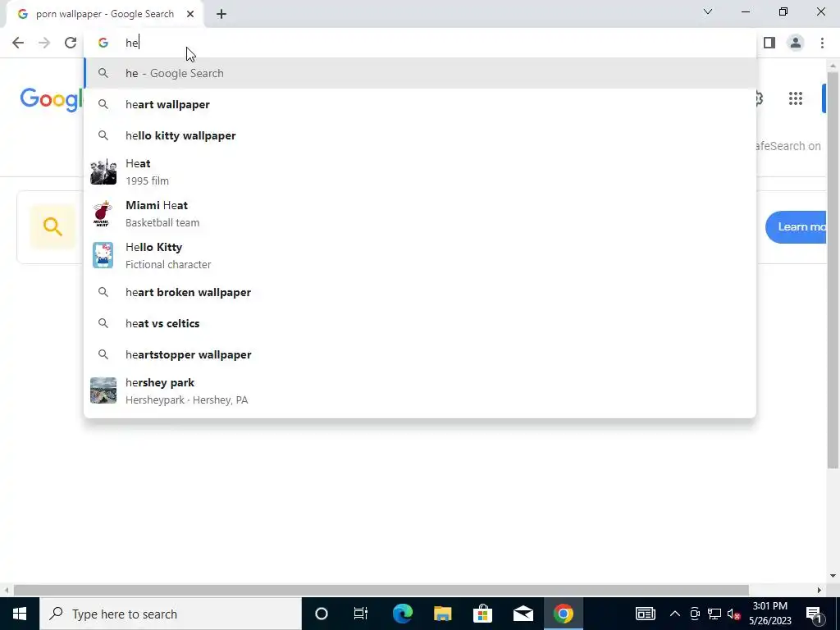The image size is (840, 630).
Task: Choose the 'heat vs celtics' suggestion
Action: pyautogui.click(x=420, y=323)
